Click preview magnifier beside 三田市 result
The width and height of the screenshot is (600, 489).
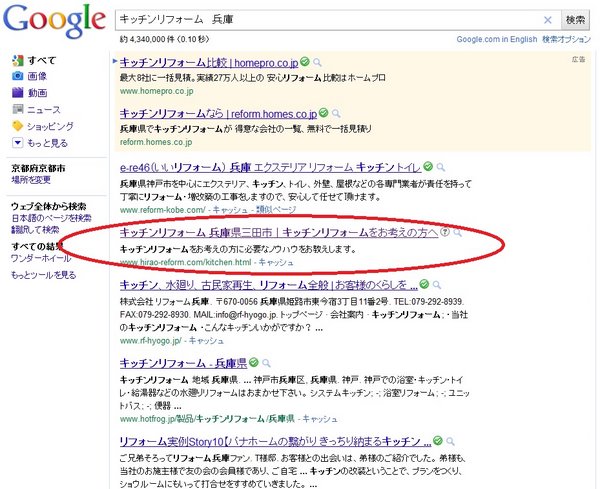pos(457,232)
